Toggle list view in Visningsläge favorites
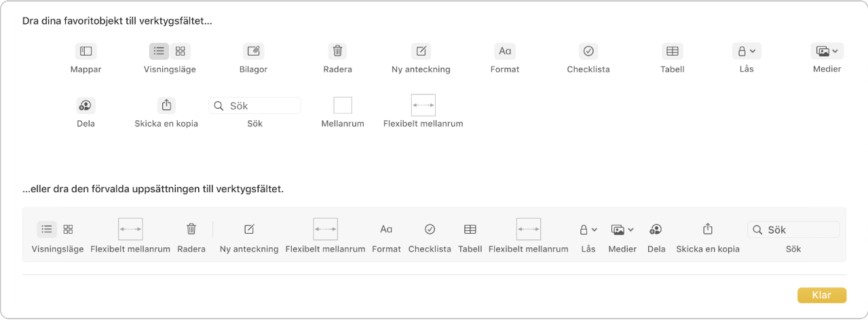The height and width of the screenshot is (320, 868). coord(159,51)
